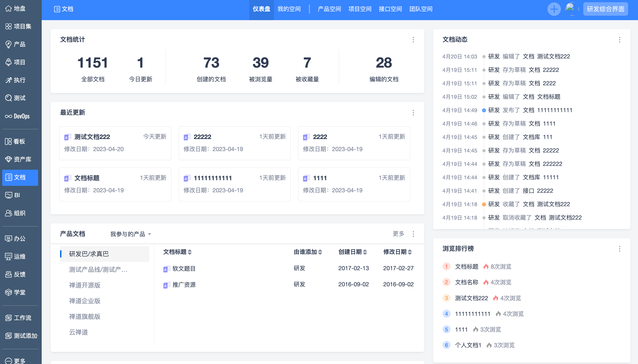
Task: Click 研发综合界面 button
Action: point(605,9)
